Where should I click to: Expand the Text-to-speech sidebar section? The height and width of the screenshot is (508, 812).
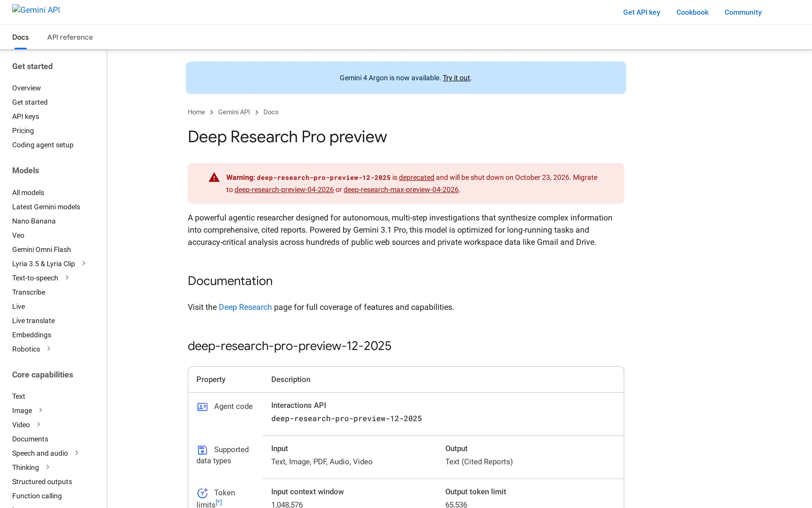(67, 278)
